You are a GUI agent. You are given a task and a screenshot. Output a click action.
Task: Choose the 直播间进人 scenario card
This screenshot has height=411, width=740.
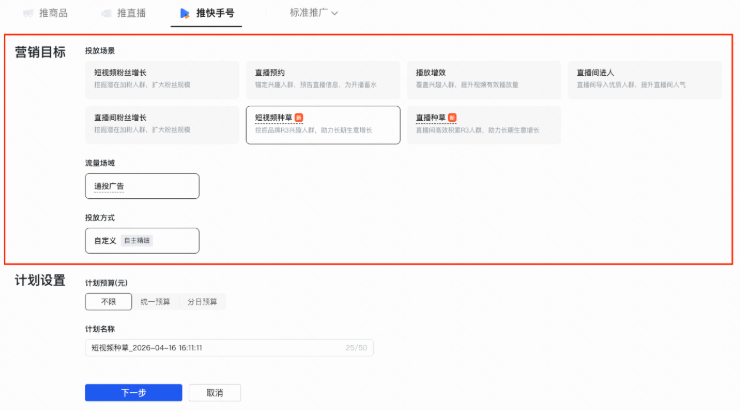pos(645,80)
